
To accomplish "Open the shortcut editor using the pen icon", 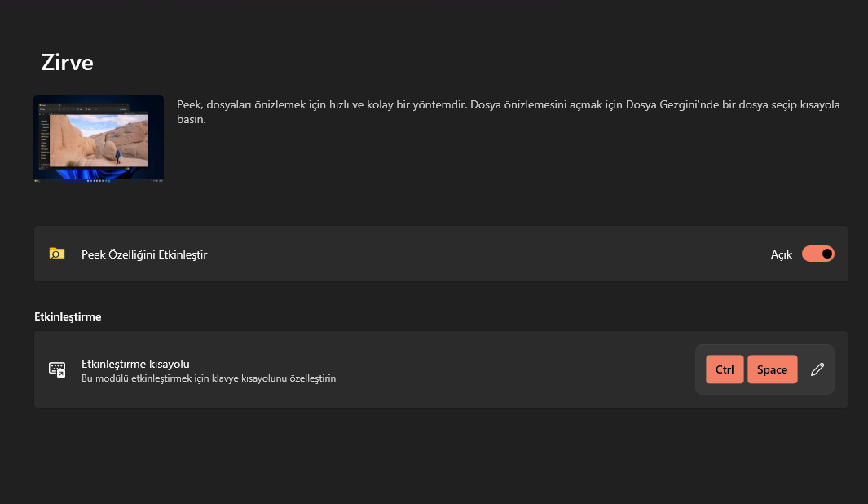I will coord(817,369).
